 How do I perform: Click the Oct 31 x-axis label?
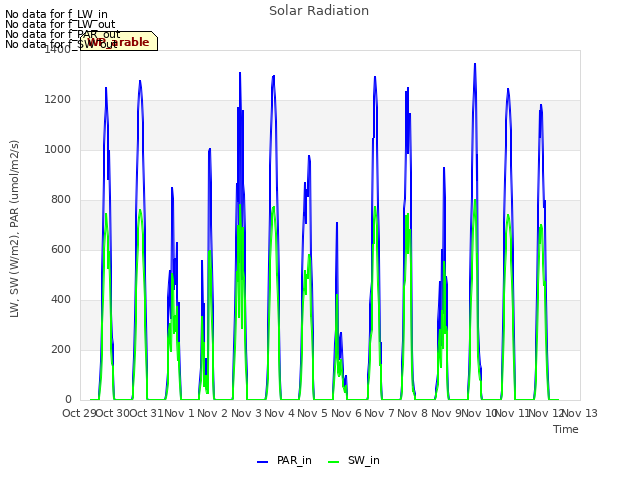click(x=146, y=413)
